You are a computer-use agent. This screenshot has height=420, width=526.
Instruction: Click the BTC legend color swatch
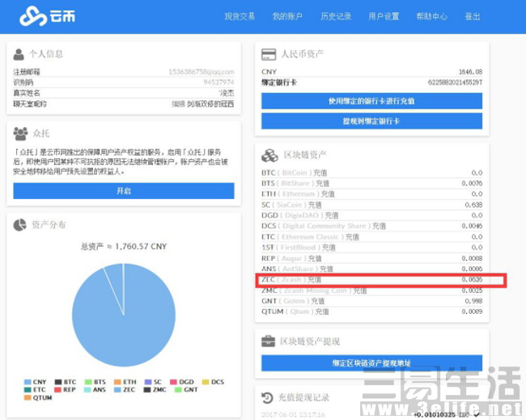tap(58, 382)
